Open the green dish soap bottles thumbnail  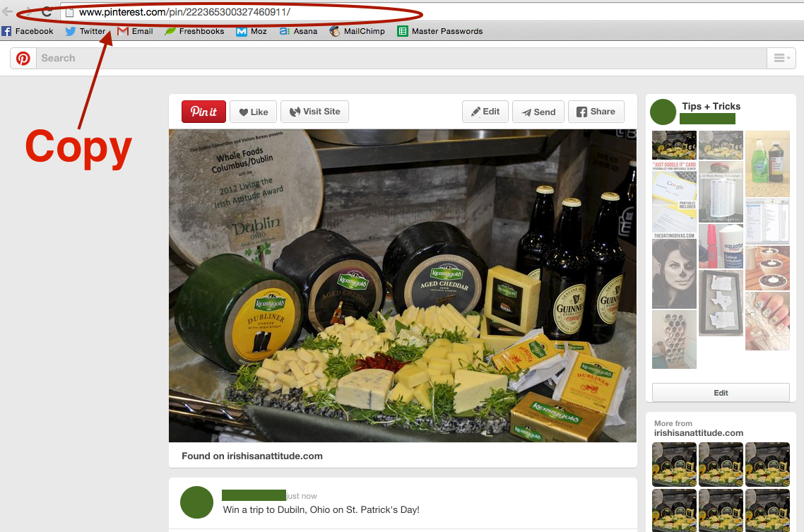pyautogui.click(x=767, y=164)
